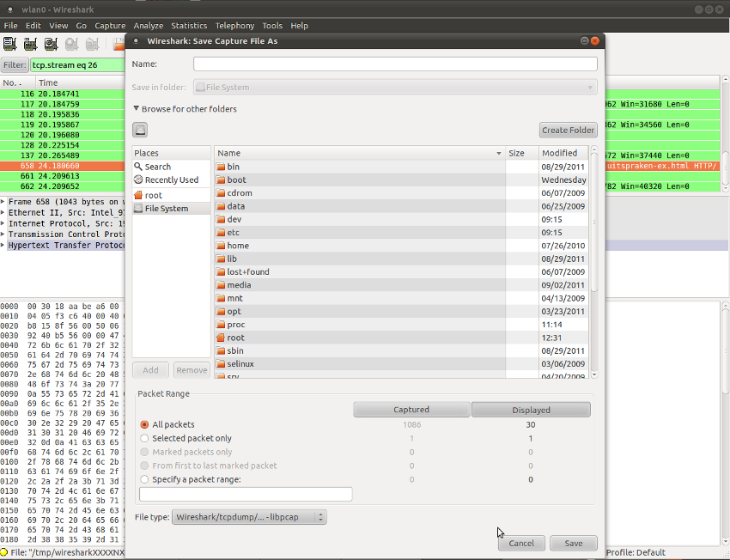Click the cdrom folder icon
The image size is (730, 560).
coord(221,192)
